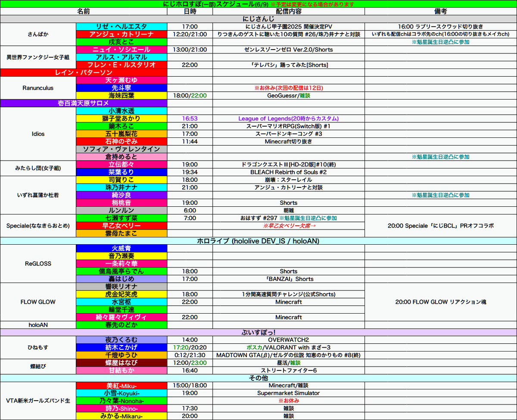Select the 水宮枢 name cell

click(121, 302)
